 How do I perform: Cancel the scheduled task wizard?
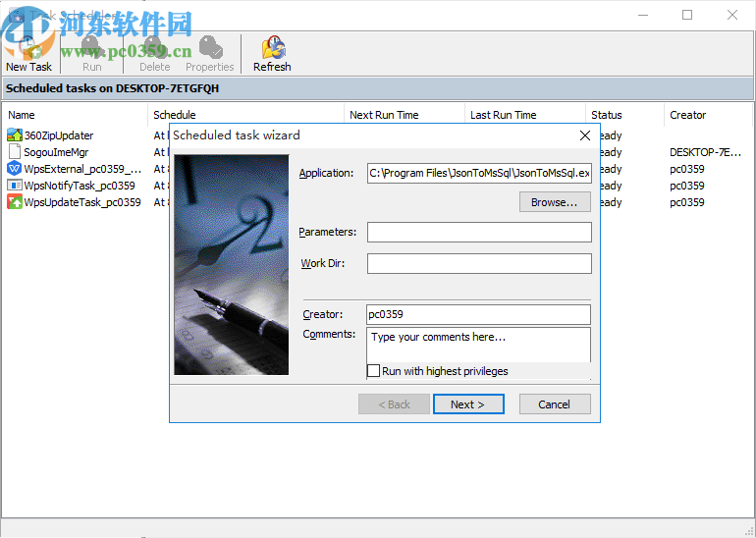[555, 403]
